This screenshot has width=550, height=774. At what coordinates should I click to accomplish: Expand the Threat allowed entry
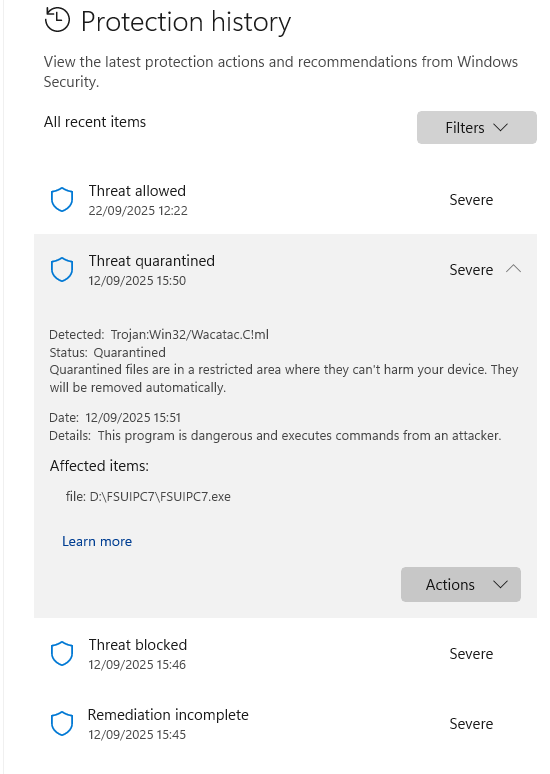tap(285, 200)
